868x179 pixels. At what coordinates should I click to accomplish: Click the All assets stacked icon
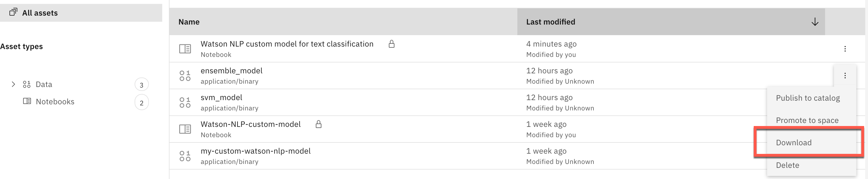click(13, 12)
